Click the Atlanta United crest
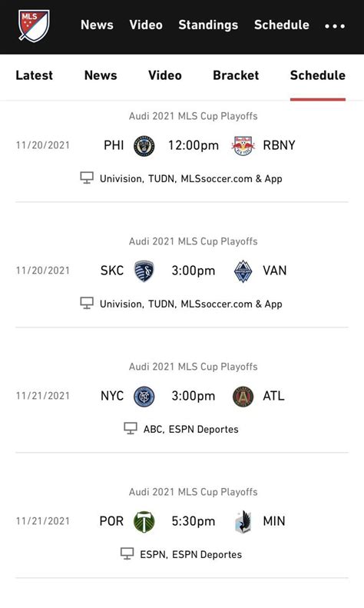Screen dimensions: 364x608 243,397
